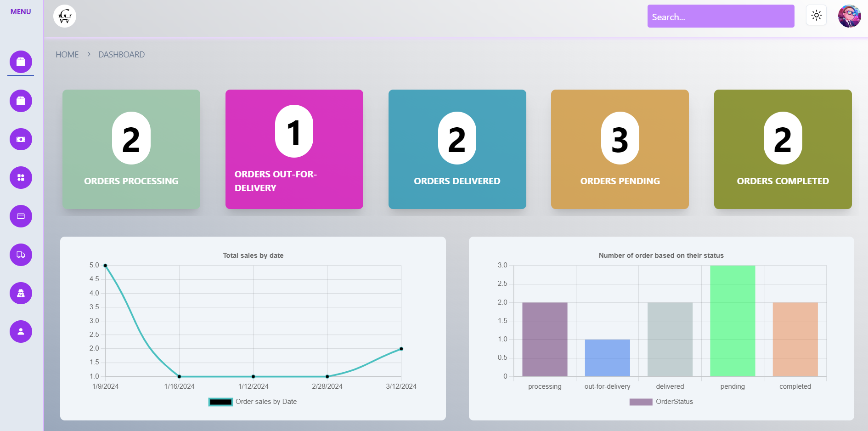Image resolution: width=868 pixels, height=431 pixels.
Task: Open the credit card sidebar icon
Action: click(x=21, y=216)
